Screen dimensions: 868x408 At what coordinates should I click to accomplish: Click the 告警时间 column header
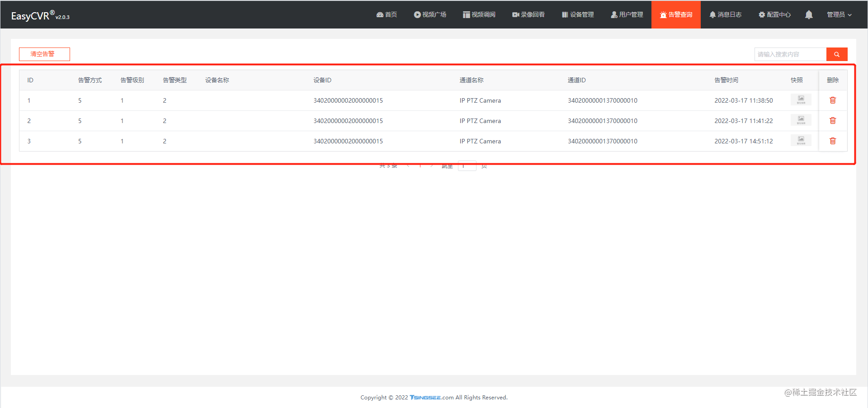pos(726,80)
